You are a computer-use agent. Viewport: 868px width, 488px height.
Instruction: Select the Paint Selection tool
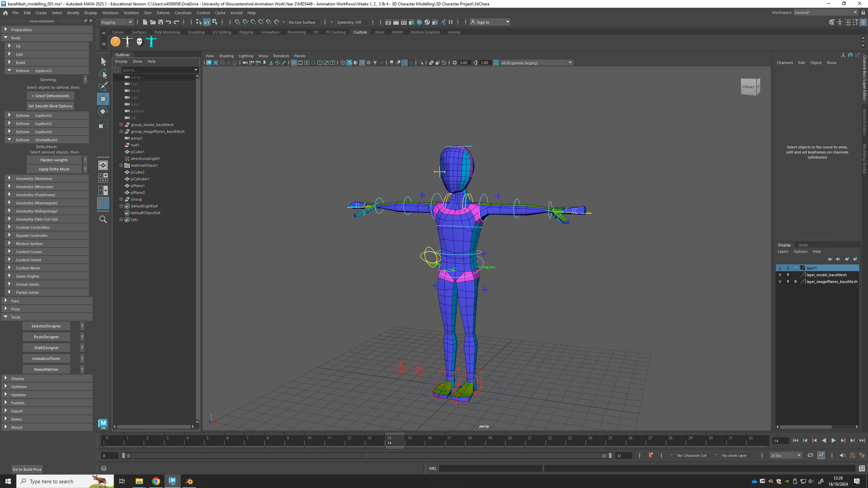coord(103,86)
